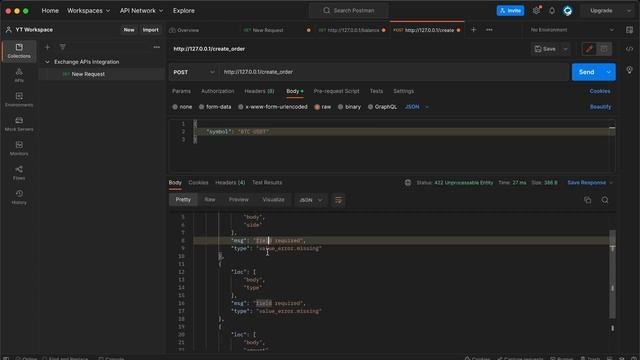The width and height of the screenshot is (640, 360).
Task: Open the tab overflow ellipsis menu
Action: pyautogui.click(x=489, y=30)
